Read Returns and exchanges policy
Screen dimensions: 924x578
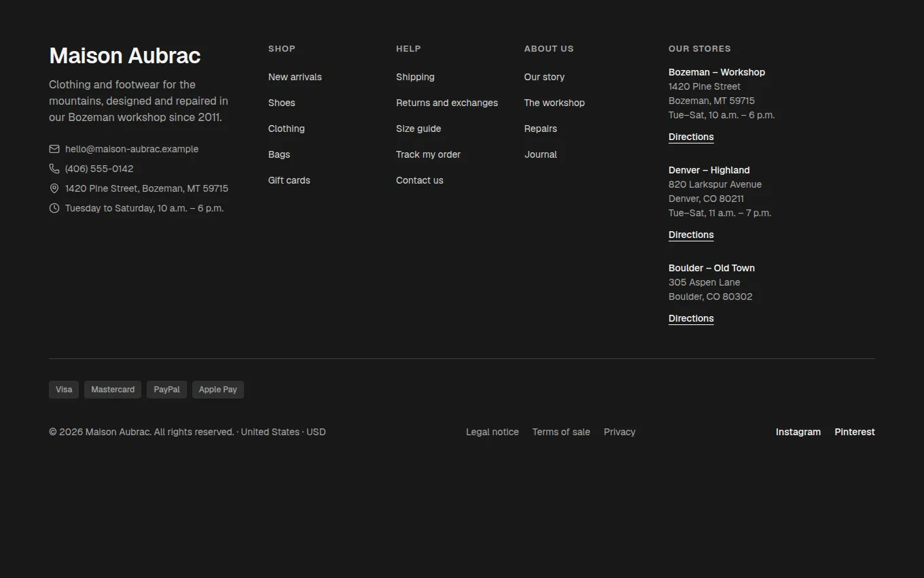tap(447, 103)
